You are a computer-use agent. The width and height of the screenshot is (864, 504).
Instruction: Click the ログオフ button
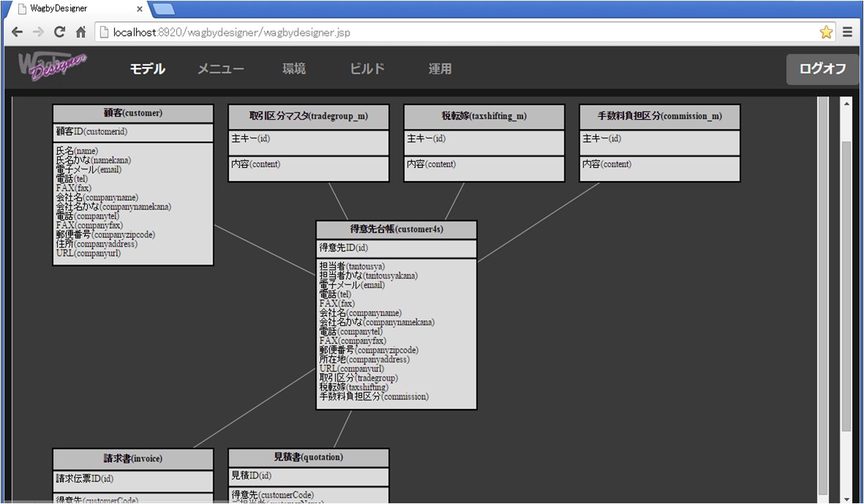[822, 69]
